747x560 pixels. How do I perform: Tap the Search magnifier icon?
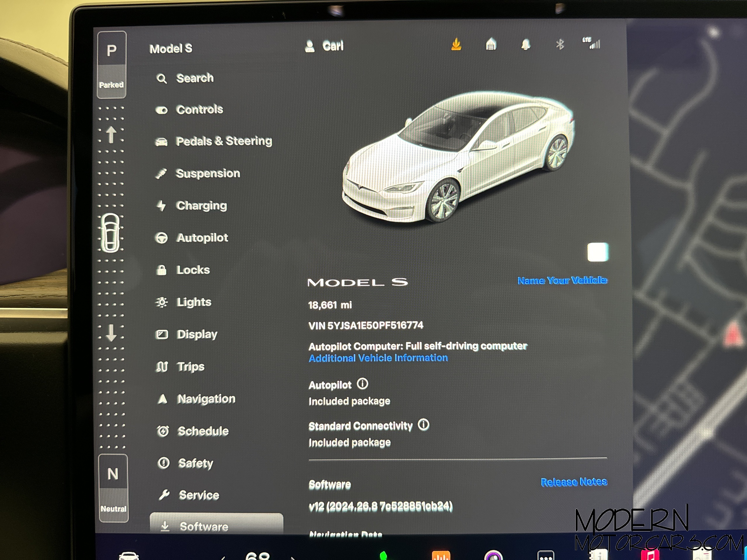click(162, 79)
